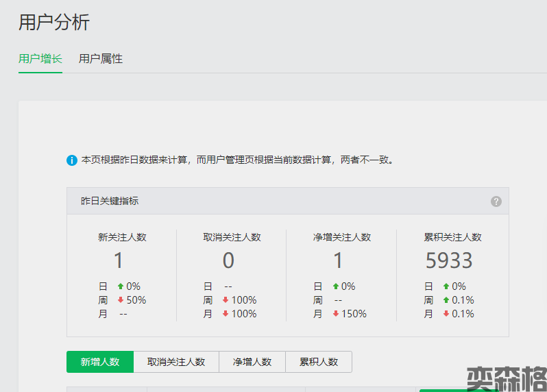Click red down arrow for 净增关注人数 monthly change
547x392 pixels.
pos(336,314)
